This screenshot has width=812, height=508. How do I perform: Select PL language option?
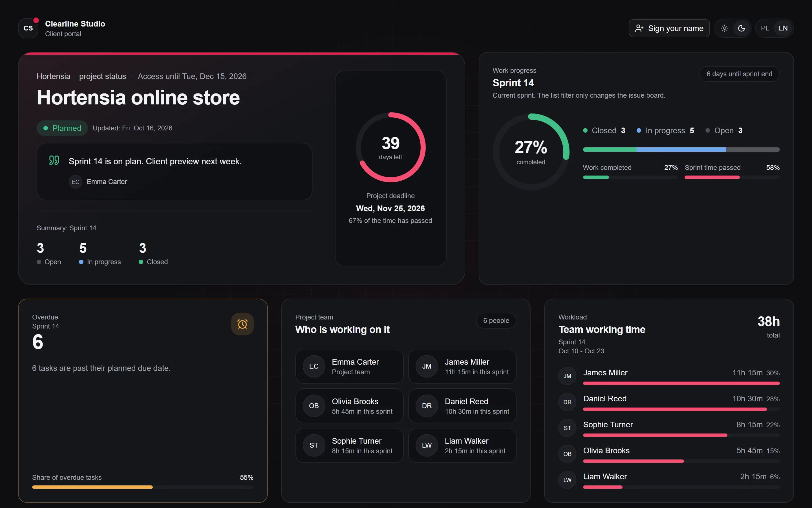click(765, 28)
